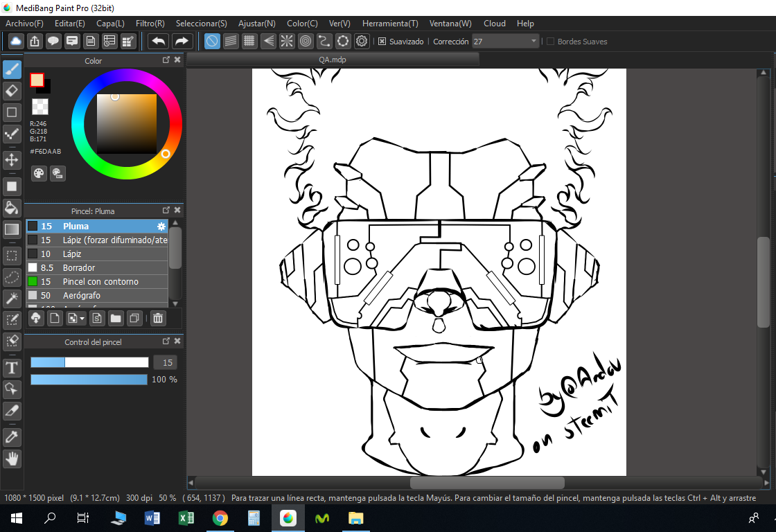The width and height of the screenshot is (776, 532).
Task: Pop out the Control del pincel panel
Action: pos(166,342)
